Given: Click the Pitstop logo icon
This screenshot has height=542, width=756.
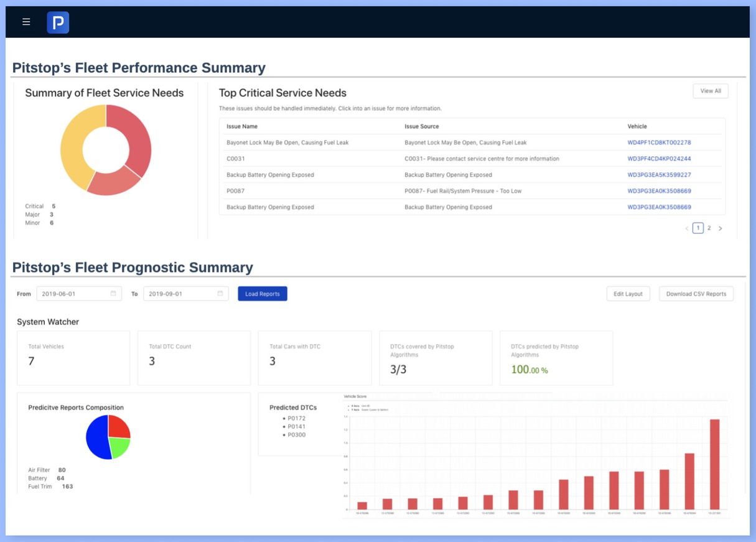Looking at the screenshot, I should 58,22.
